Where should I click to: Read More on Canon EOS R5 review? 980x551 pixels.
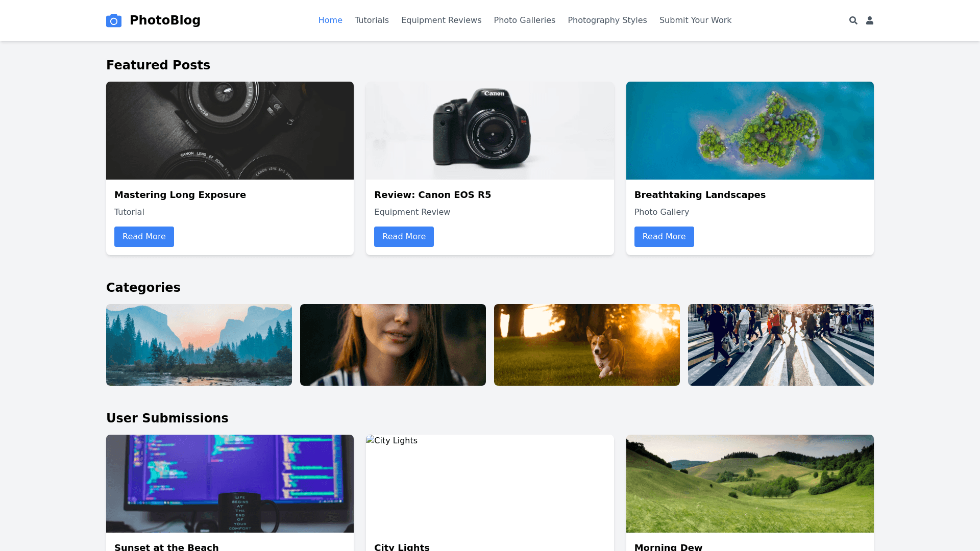click(404, 237)
